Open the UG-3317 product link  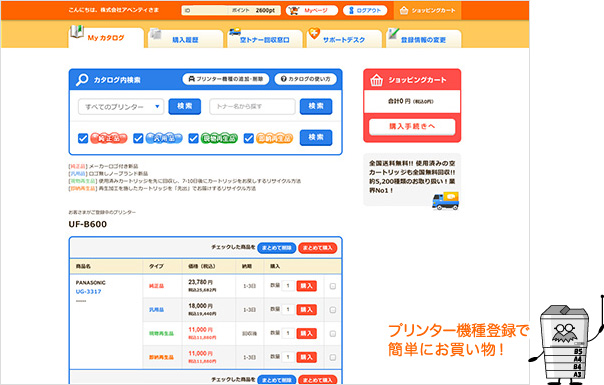click(89, 292)
